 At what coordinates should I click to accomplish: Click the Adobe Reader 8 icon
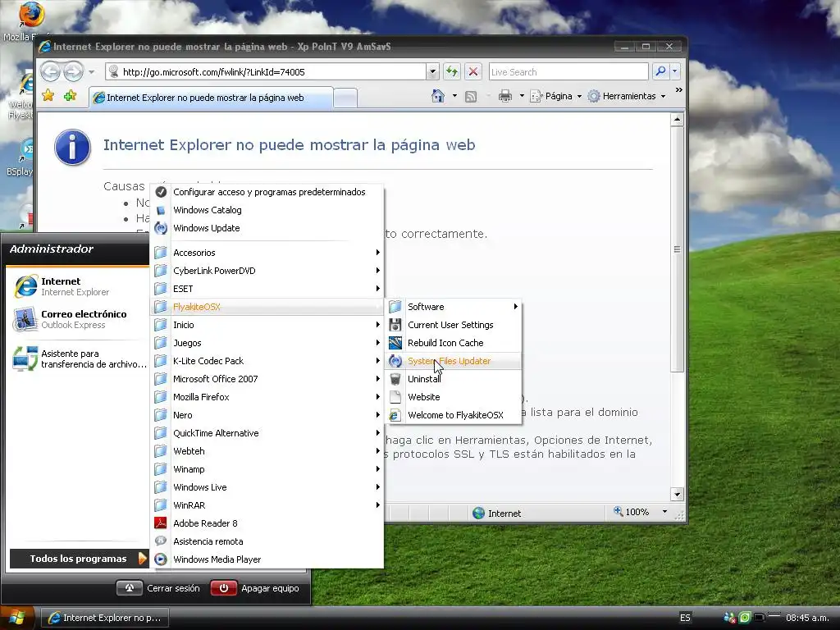pos(161,523)
